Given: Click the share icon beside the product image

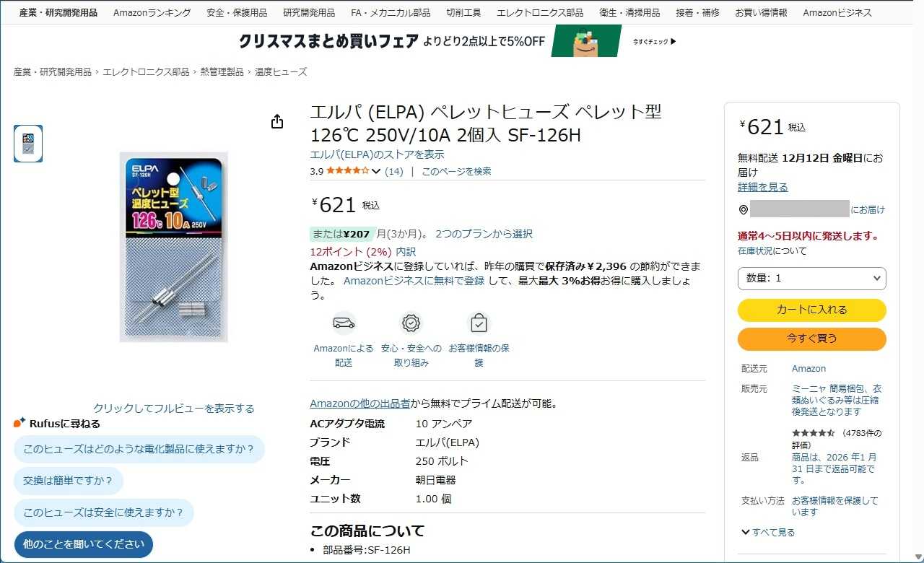Looking at the screenshot, I should [277, 121].
